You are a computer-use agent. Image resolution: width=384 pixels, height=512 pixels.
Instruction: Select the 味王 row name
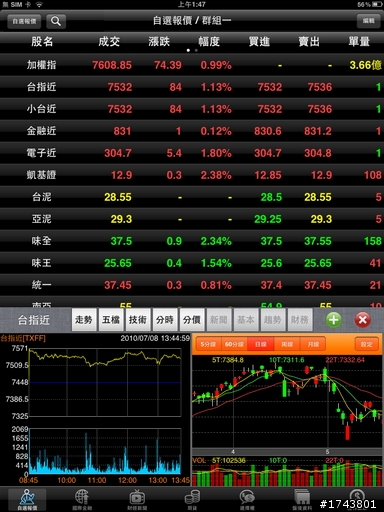[41, 263]
